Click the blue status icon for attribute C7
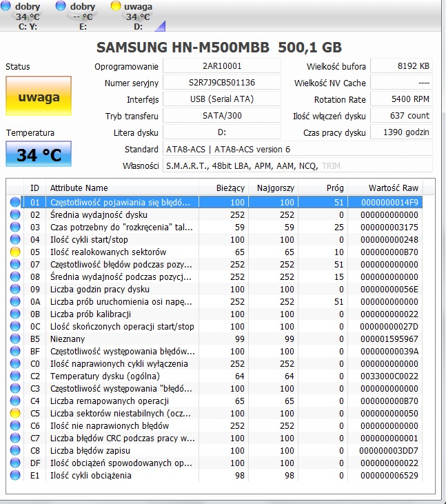 tap(15, 438)
